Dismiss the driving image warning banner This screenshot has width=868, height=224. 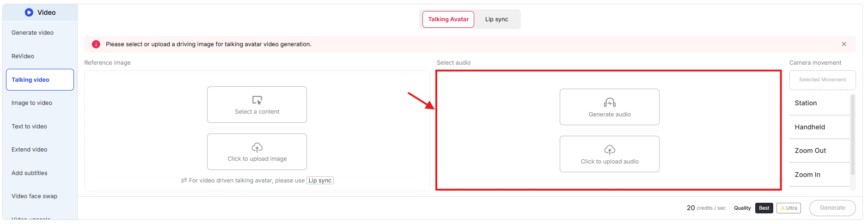point(844,44)
